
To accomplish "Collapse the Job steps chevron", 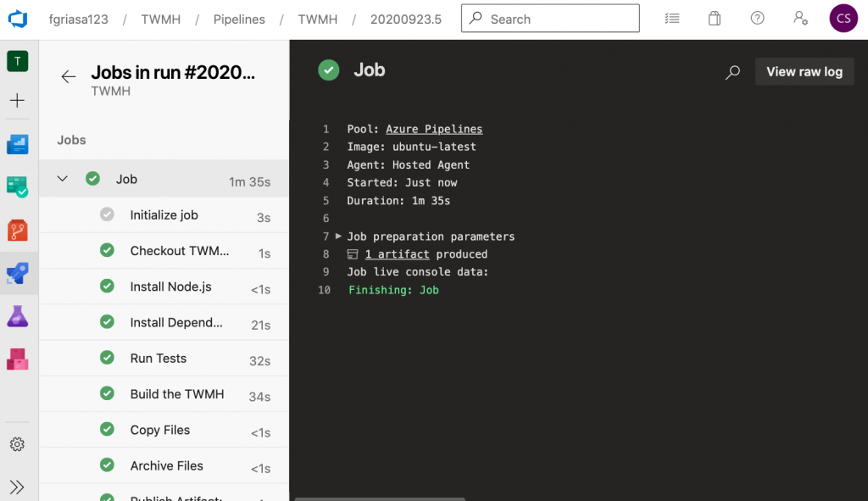I will point(63,179).
